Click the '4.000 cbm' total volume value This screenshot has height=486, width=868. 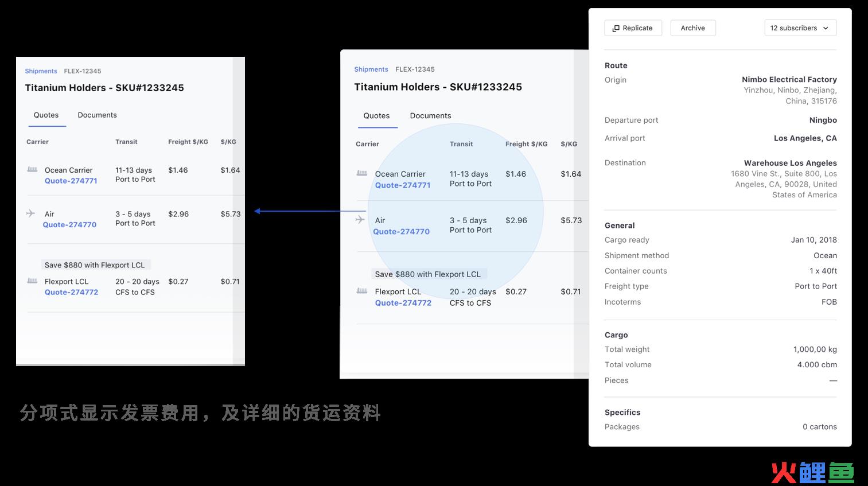click(x=817, y=365)
